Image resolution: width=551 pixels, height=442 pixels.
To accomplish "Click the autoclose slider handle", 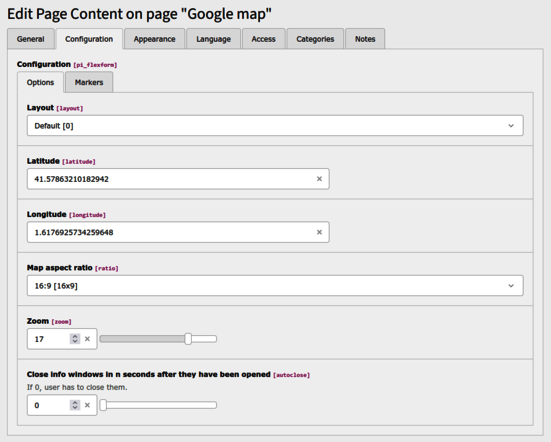I will click(103, 405).
